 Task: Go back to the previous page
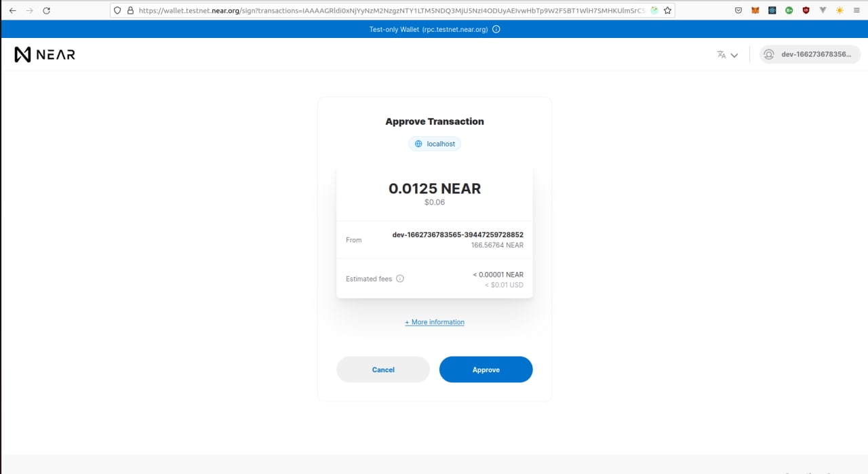click(12, 11)
